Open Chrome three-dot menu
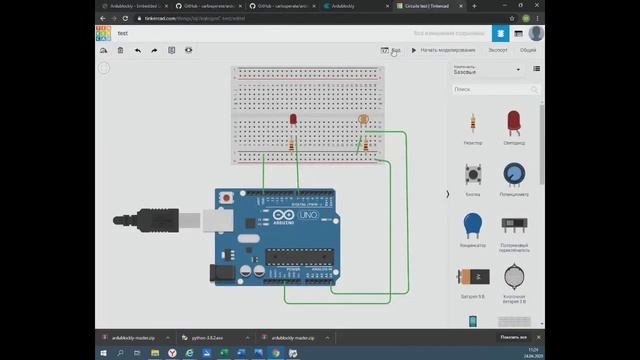 click(538, 18)
